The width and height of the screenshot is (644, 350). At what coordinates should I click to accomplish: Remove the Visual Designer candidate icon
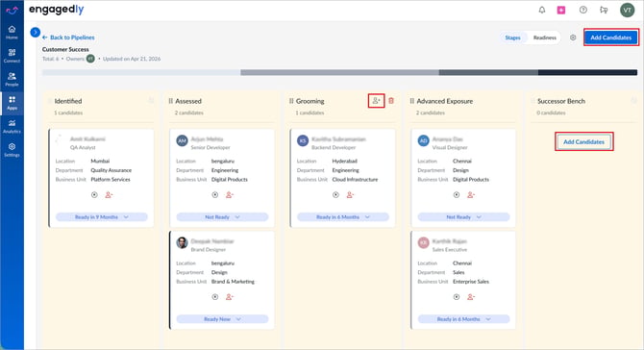click(x=471, y=195)
